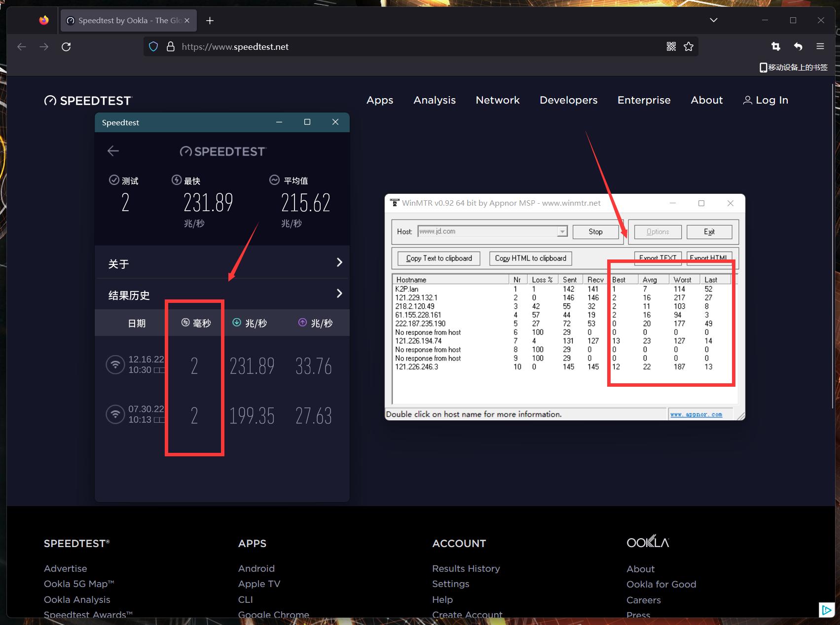This screenshot has width=840, height=625.
Task: Select the 12.16.22 speed test result row
Action: point(222,366)
